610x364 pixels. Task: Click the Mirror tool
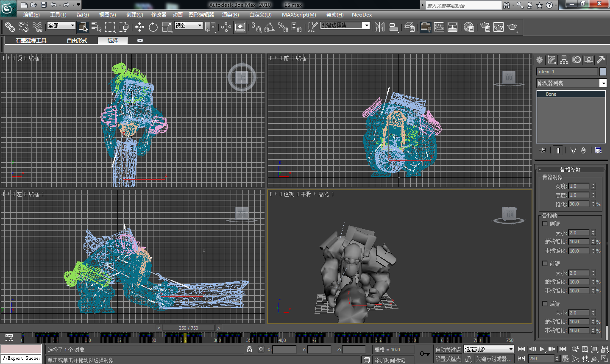379,27
